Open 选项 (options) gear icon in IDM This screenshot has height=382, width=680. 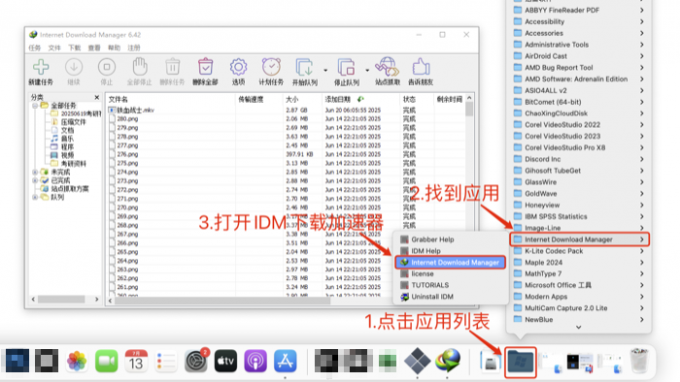[x=238, y=67]
